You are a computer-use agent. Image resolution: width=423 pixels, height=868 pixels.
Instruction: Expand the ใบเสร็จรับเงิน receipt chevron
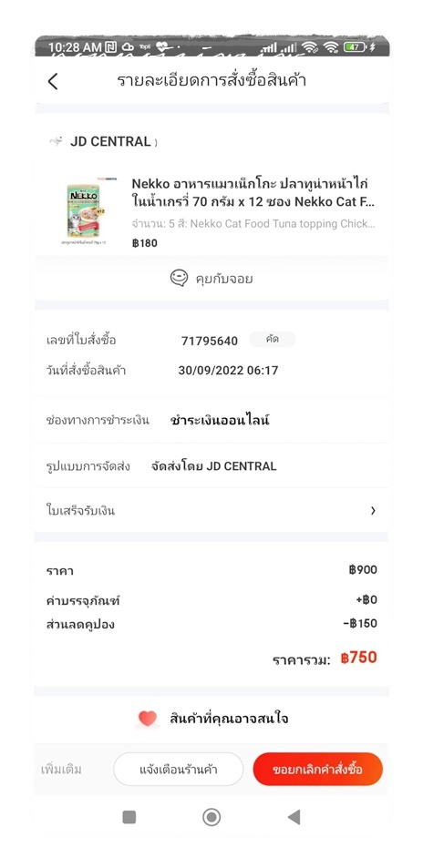click(x=373, y=510)
